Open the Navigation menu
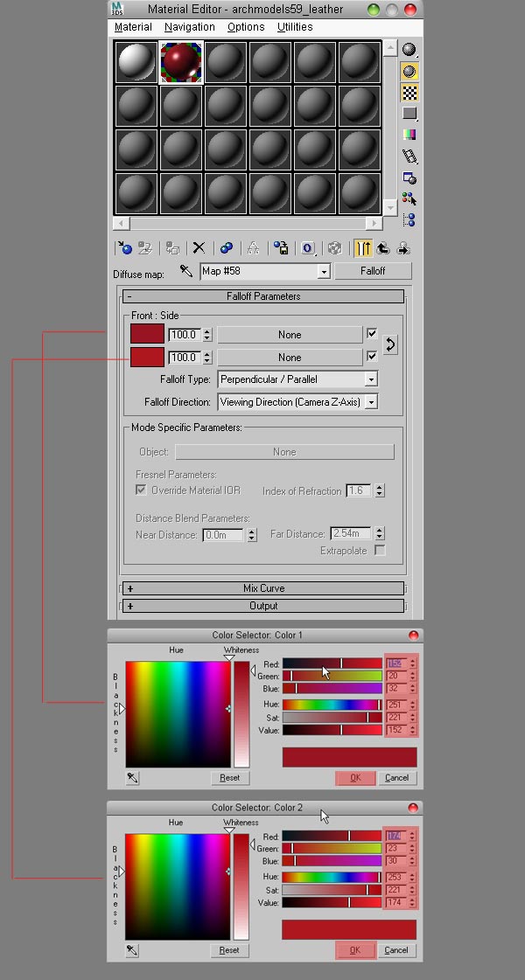This screenshot has width=525, height=980. pos(190,27)
